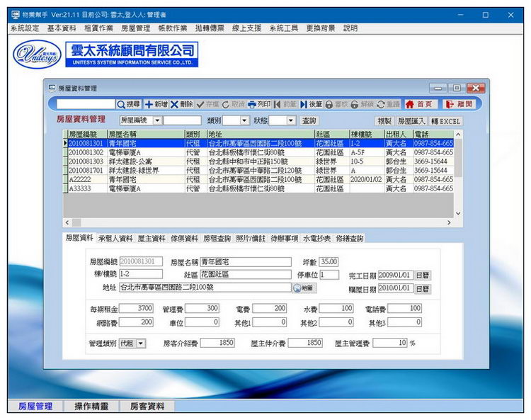This screenshot has width=531, height=420.
Task: Open 日曆 calendar for 完工日期
Action: coord(423,276)
